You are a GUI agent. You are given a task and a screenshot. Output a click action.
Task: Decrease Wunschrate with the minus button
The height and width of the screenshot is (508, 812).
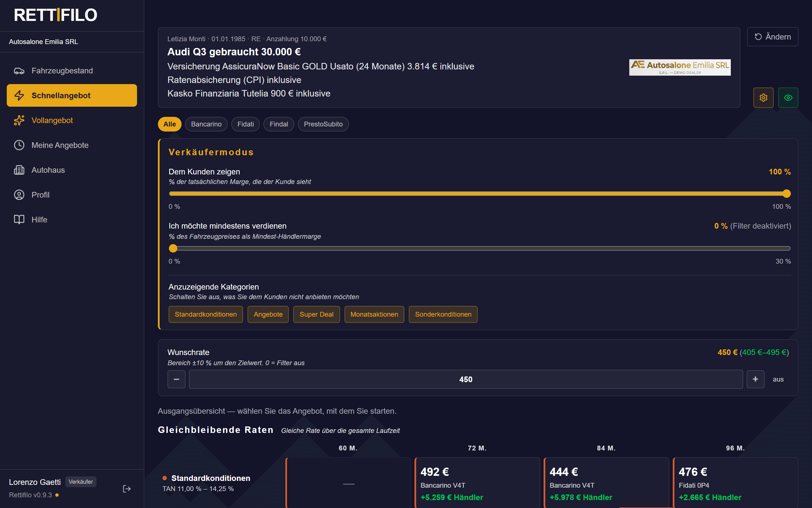176,379
